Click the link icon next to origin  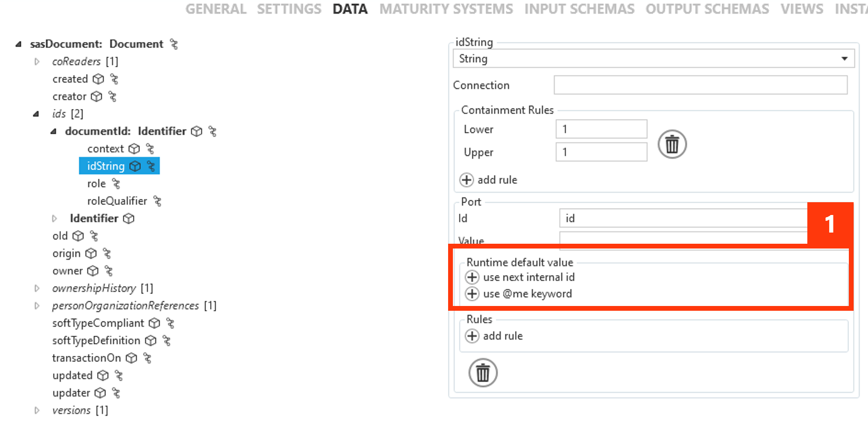[x=107, y=254]
